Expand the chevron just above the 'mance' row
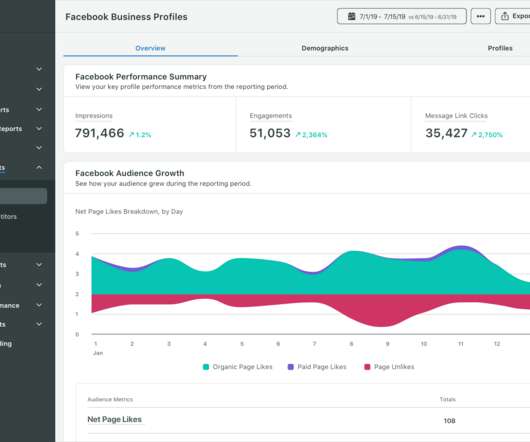530x442 pixels. [x=39, y=285]
